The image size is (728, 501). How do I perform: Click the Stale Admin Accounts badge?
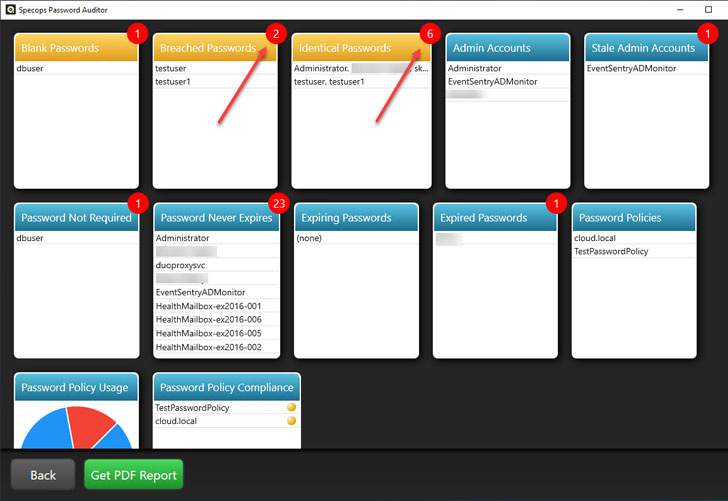[708, 32]
